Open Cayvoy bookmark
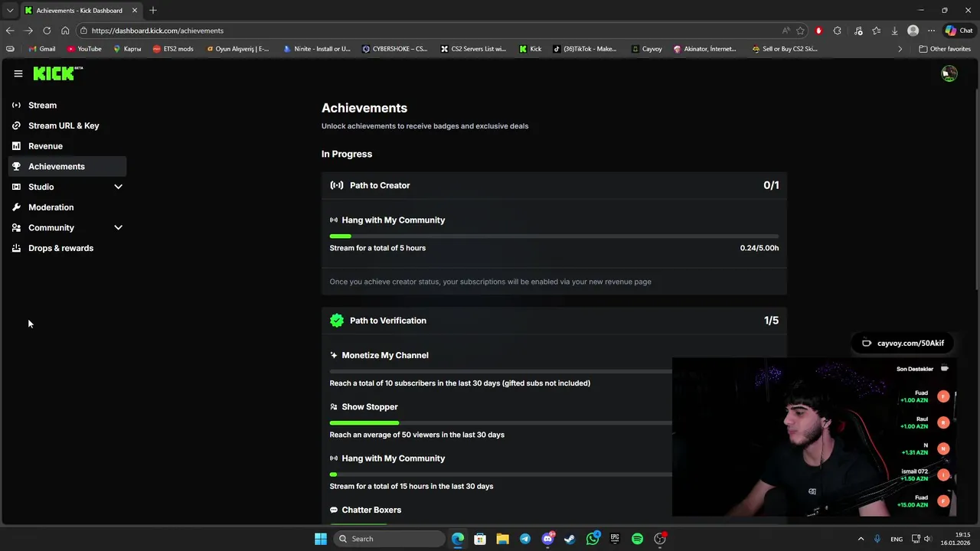980x551 pixels. (x=646, y=49)
